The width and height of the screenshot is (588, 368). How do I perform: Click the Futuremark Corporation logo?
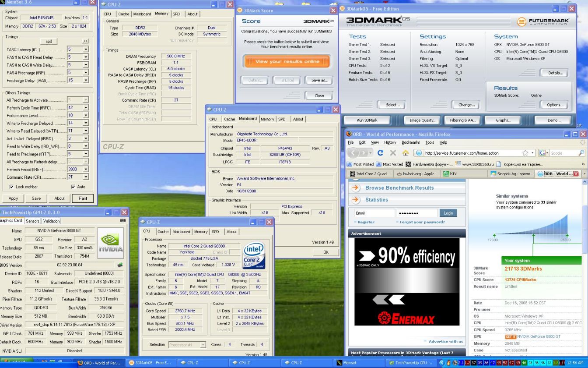pyautogui.click(x=543, y=21)
